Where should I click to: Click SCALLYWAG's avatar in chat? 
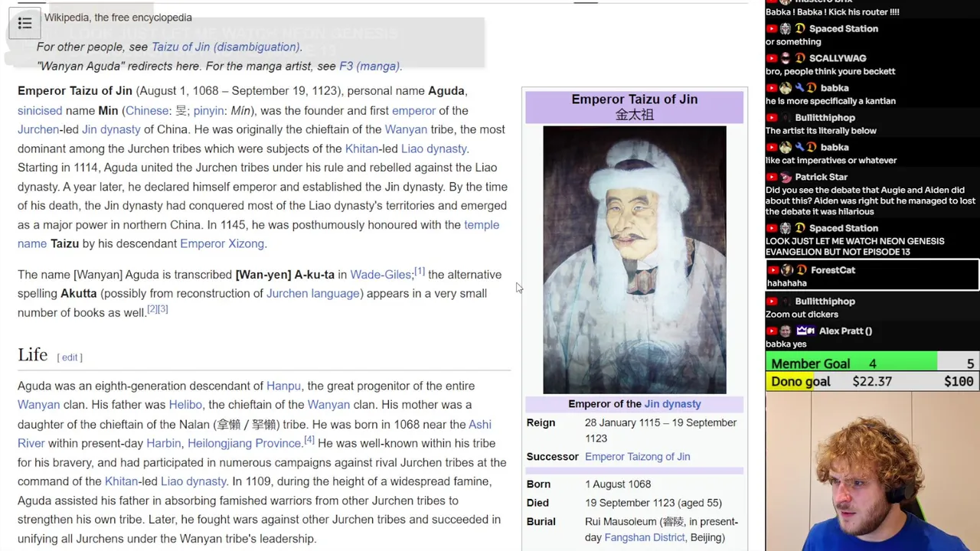[786, 58]
